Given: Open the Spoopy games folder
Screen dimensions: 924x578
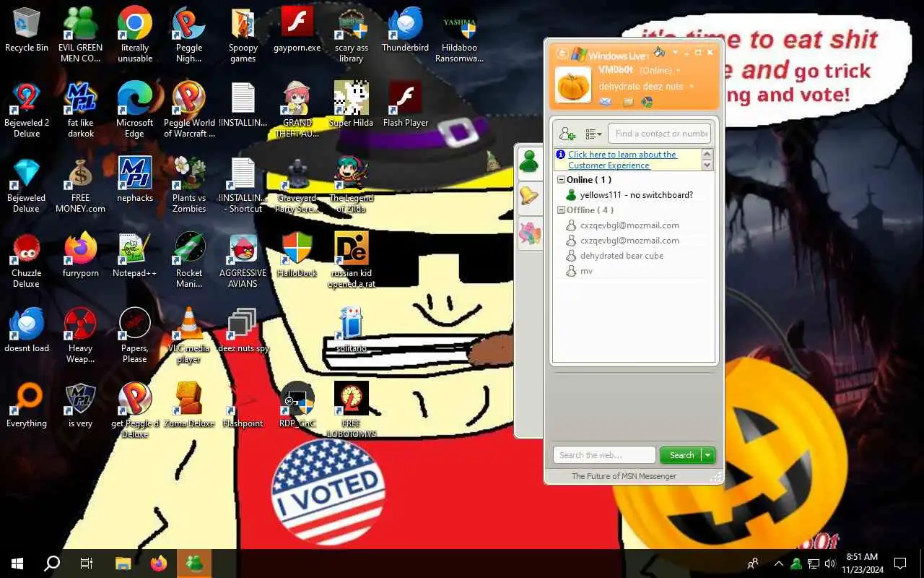Looking at the screenshot, I should pos(243,35).
